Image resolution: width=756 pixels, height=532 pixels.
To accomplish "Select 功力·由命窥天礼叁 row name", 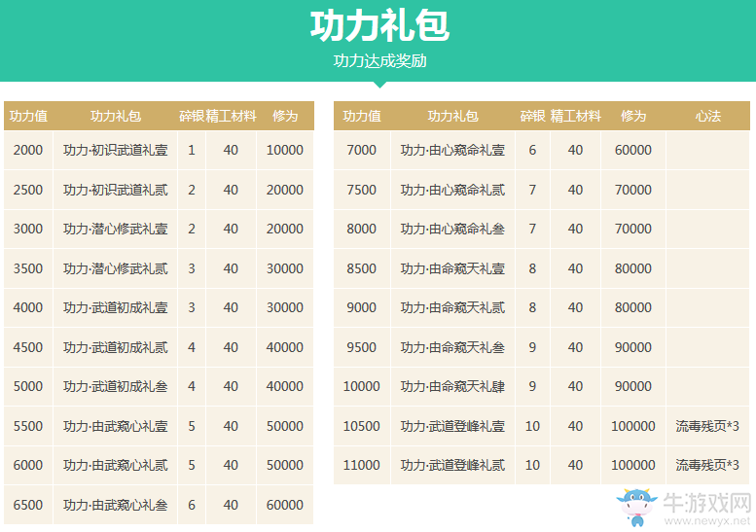I will click(452, 347).
